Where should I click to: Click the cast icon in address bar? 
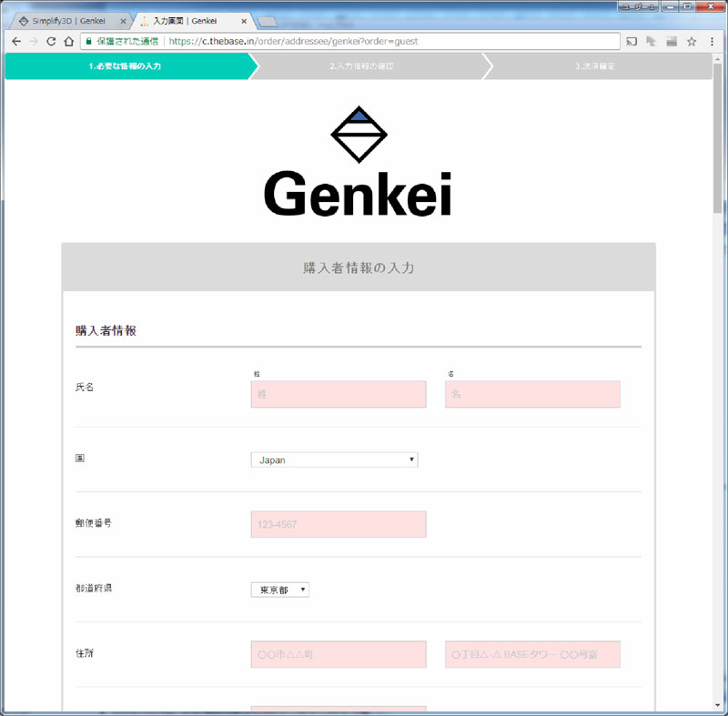(x=631, y=41)
